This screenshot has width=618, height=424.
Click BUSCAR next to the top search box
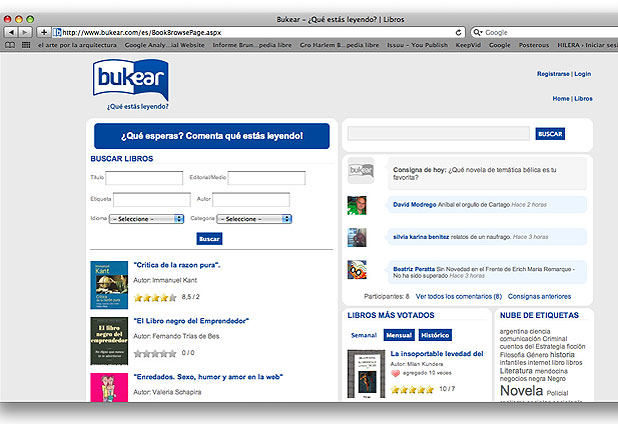(x=550, y=133)
